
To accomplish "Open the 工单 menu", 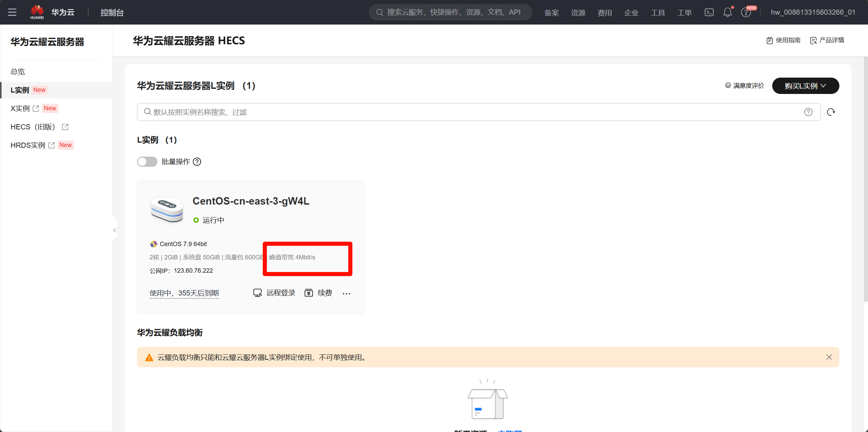I will point(684,13).
